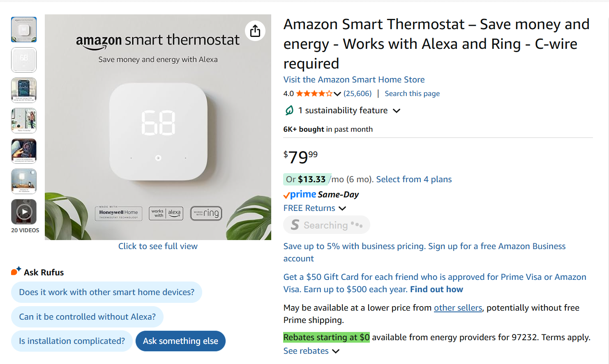Click the Works with Ring badge

(x=206, y=213)
